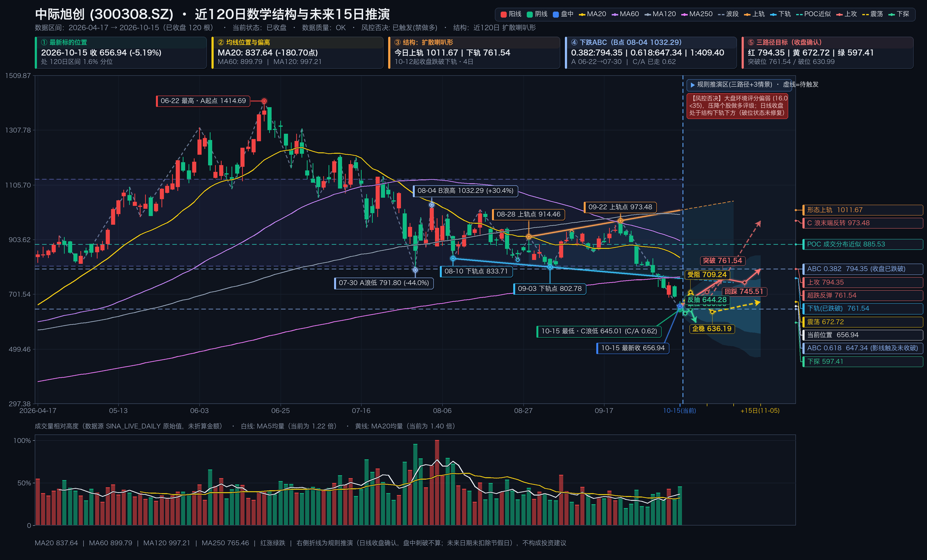This screenshot has width=927, height=560.
Task: Select the 09-03 下轨点 802.78 label
Action: 549,289
